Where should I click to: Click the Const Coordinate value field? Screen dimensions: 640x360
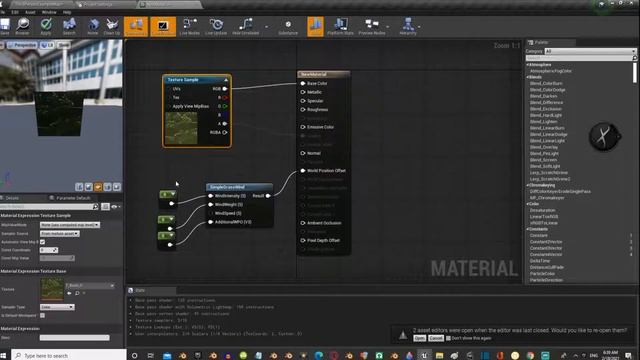49,250
